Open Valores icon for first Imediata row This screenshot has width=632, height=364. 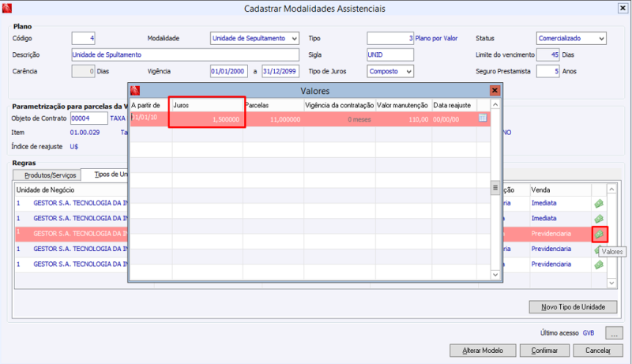click(x=599, y=204)
